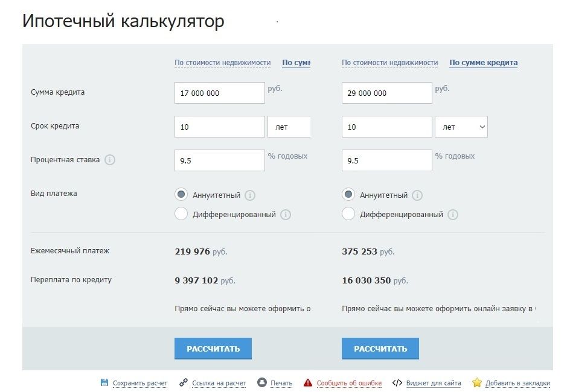
Task: Click info icon beside Процентная ставка label
Action: pyautogui.click(x=110, y=160)
